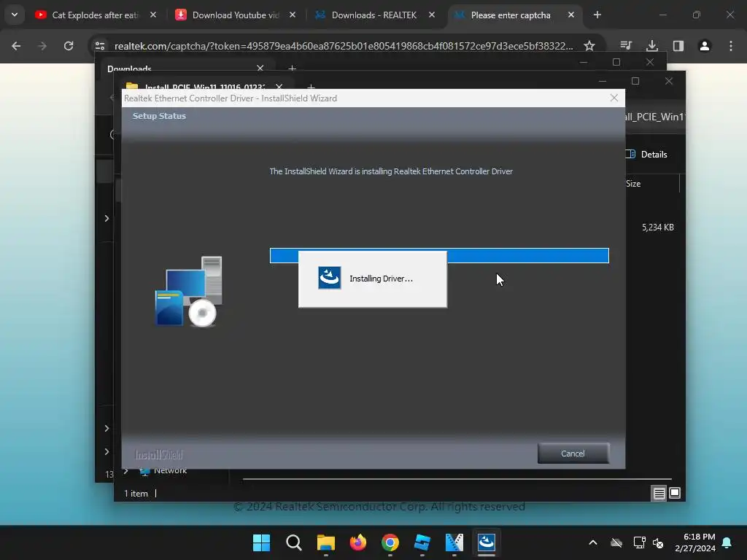Toggle Chrome side panel
The height and width of the screenshot is (560, 747).
pos(678,46)
